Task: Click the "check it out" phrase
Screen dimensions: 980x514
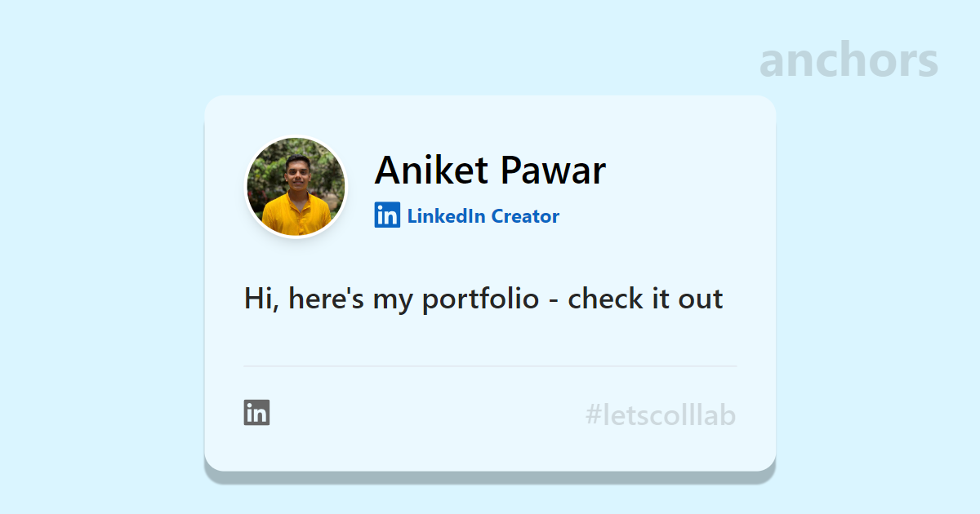Action: tap(645, 299)
